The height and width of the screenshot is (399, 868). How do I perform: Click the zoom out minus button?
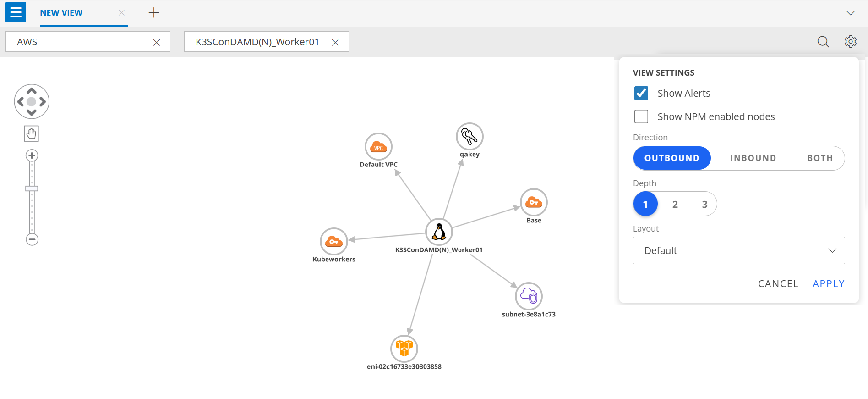click(x=32, y=239)
